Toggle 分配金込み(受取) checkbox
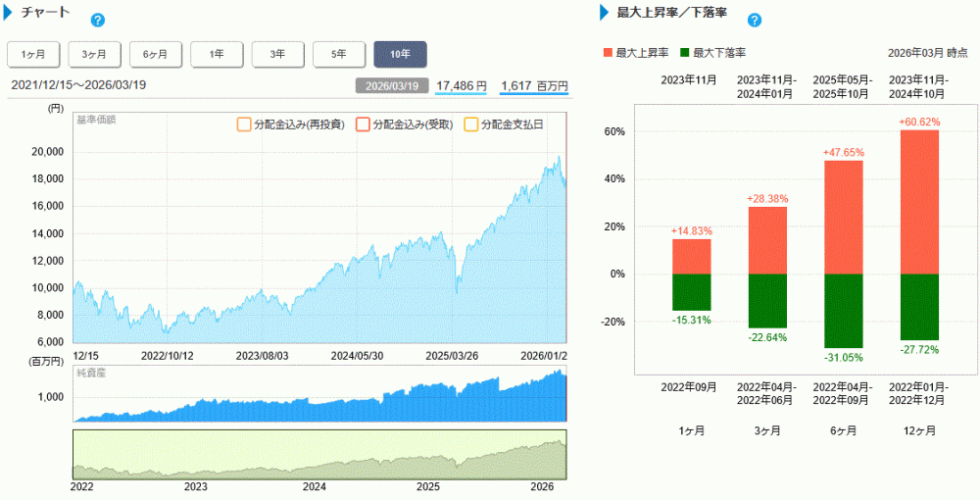This screenshot has width=980, height=500. click(x=363, y=125)
